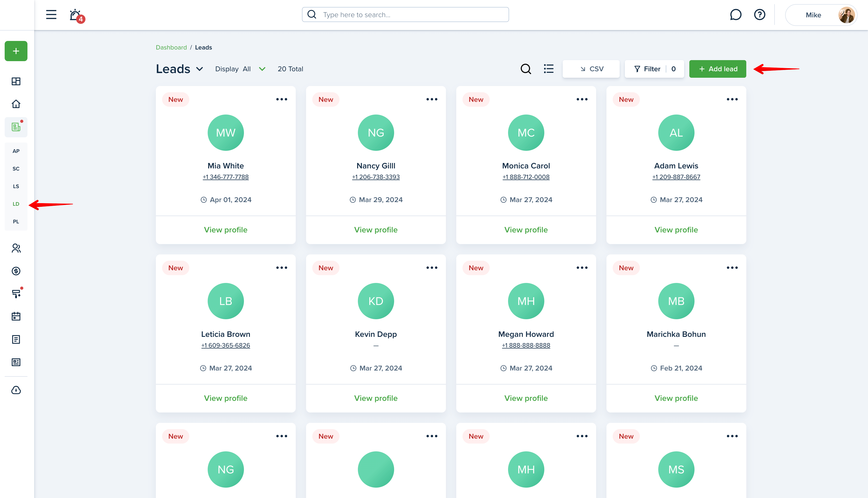Image resolution: width=868 pixels, height=498 pixels.
Task: View profile of Nancy Gilll
Action: point(376,230)
